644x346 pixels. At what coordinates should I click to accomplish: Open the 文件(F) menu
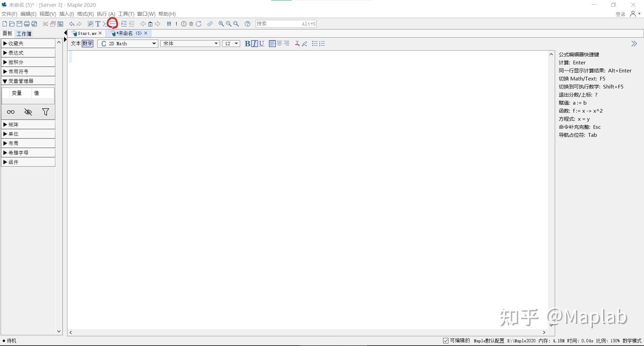[x=9, y=14]
